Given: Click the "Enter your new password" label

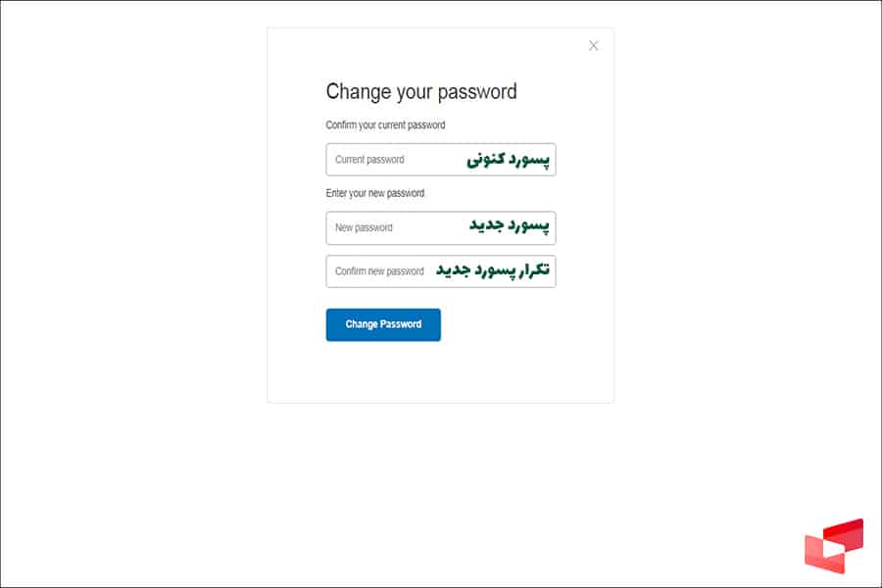Looking at the screenshot, I should (375, 193).
